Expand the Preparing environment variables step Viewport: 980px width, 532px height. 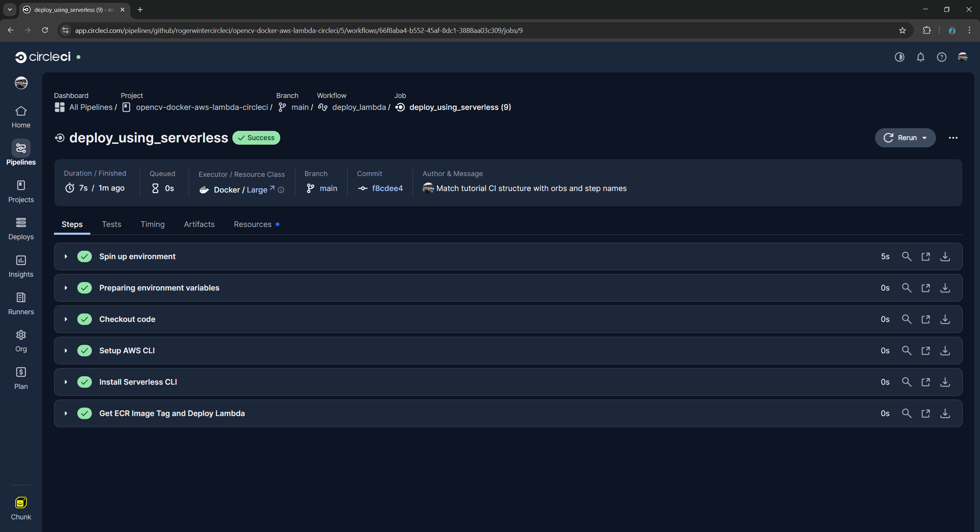pyautogui.click(x=66, y=288)
